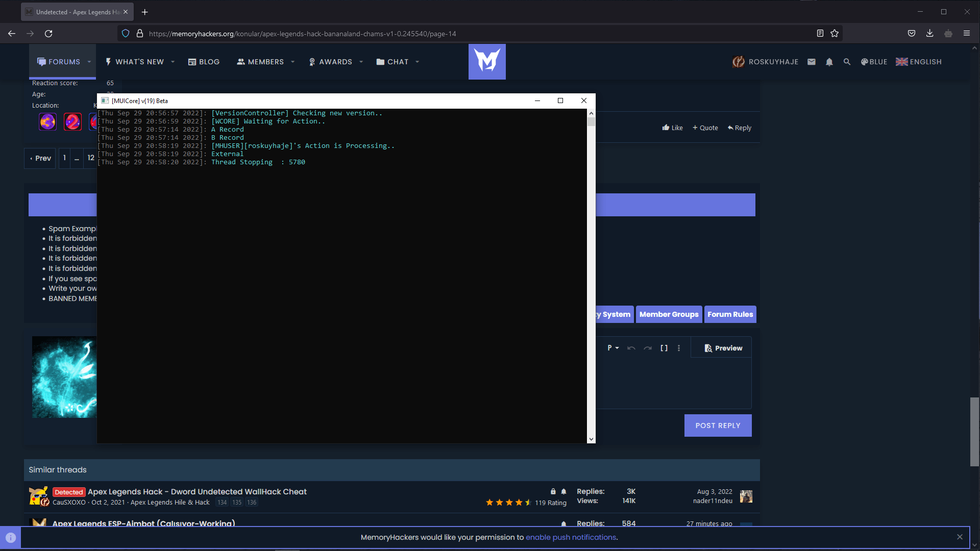Click the forum search magnifier icon
The image size is (980, 551).
coord(847,62)
